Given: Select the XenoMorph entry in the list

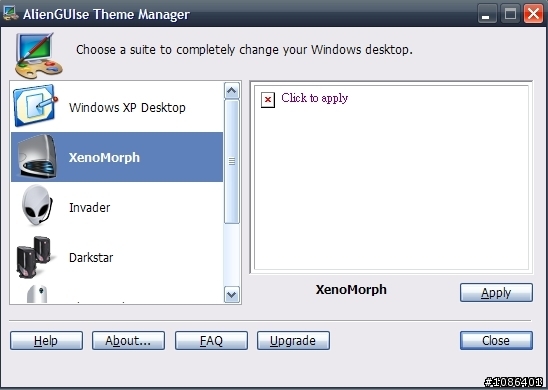Looking at the screenshot, I should 117,157.
